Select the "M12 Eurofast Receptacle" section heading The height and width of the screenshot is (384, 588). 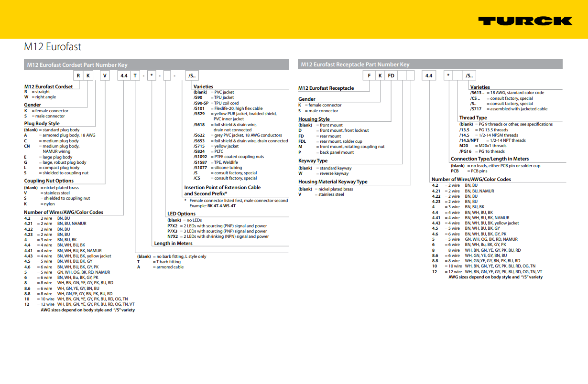[x=326, y=88]
